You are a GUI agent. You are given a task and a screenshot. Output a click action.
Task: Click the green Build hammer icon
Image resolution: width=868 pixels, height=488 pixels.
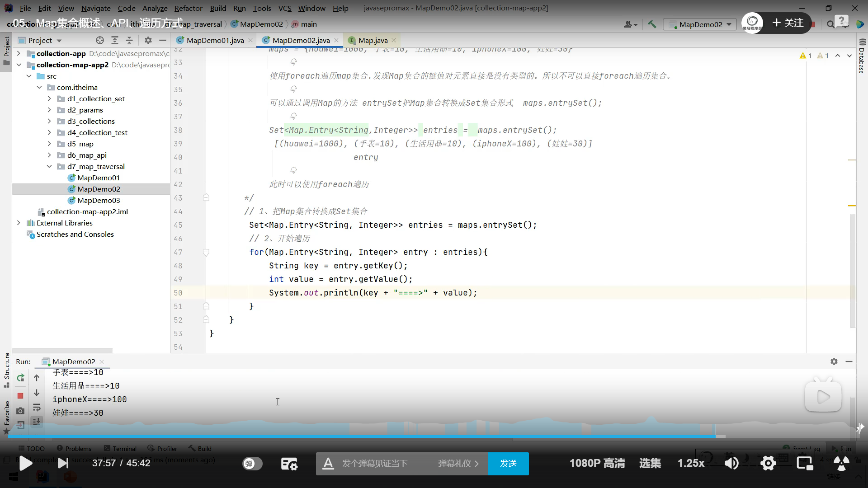652,24
